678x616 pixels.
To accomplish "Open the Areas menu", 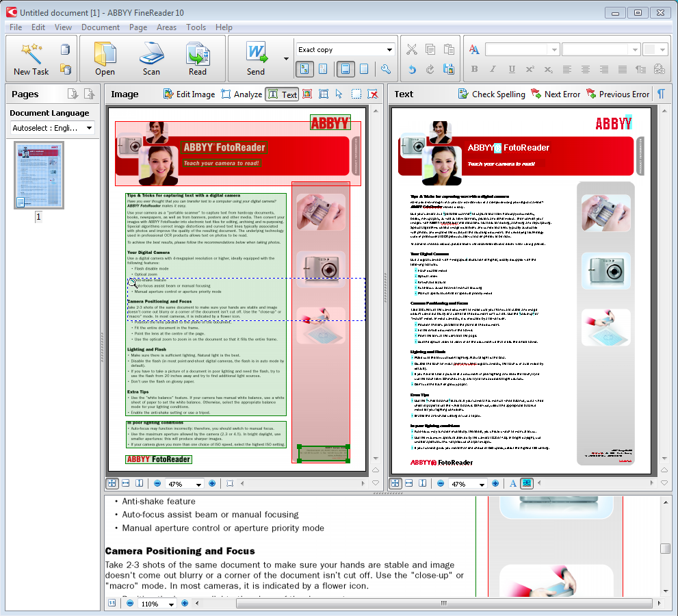I will [x=166, y=27].
